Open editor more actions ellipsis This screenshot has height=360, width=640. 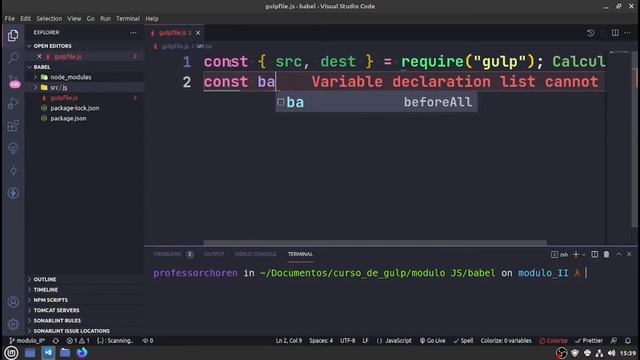click(x=627, y=33)
